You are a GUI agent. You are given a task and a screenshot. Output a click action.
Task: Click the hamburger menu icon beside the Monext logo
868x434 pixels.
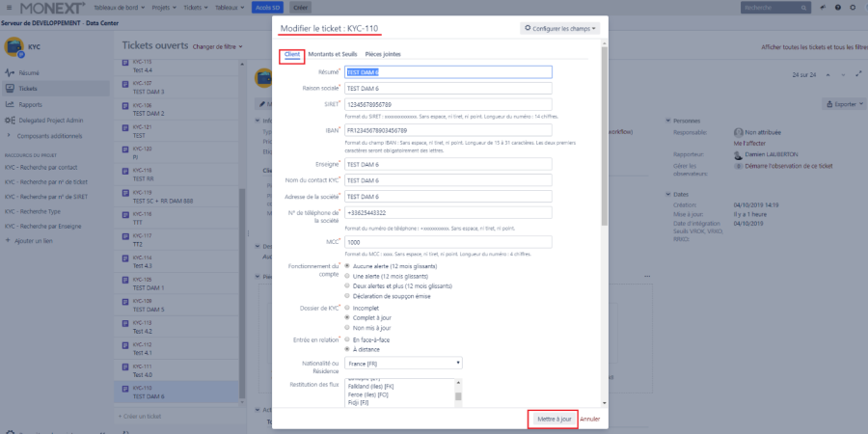click(9, 8)
